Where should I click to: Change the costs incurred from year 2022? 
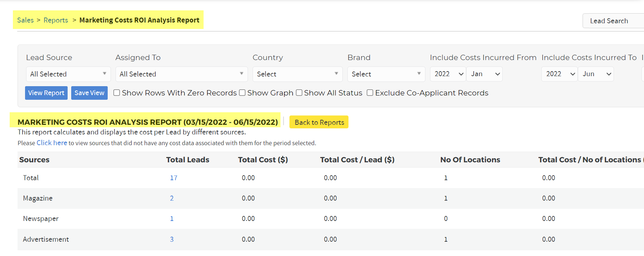[448, 74]
